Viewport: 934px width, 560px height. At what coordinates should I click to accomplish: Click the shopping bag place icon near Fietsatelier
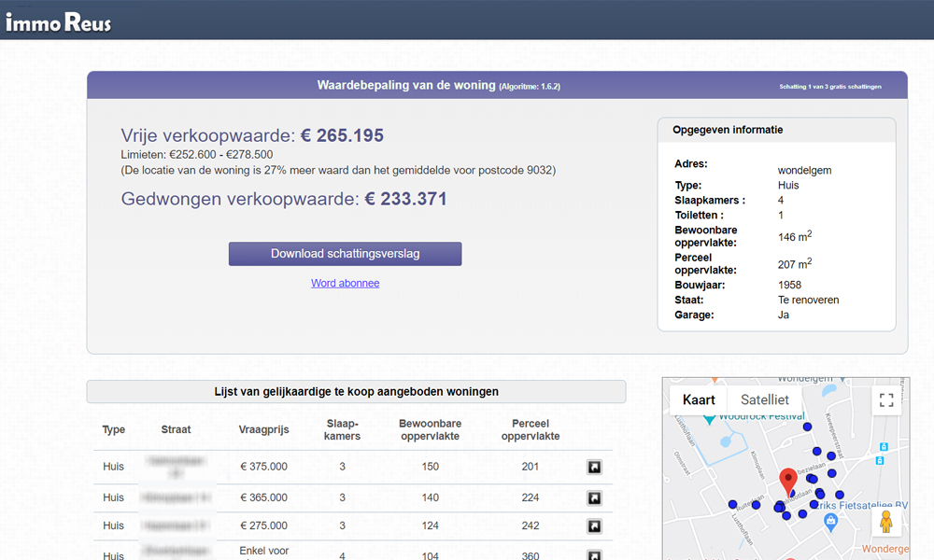click(830, 520)
